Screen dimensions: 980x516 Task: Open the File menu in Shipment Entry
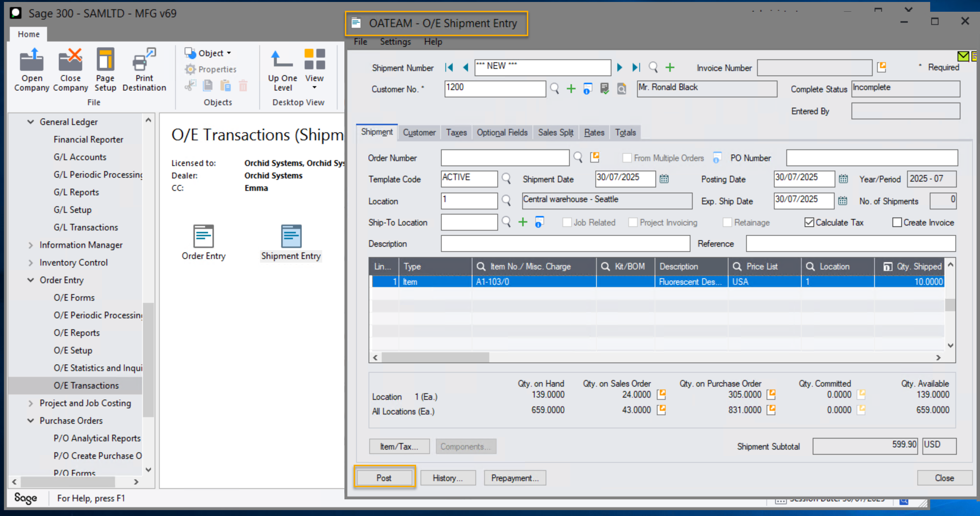[360, 41]
